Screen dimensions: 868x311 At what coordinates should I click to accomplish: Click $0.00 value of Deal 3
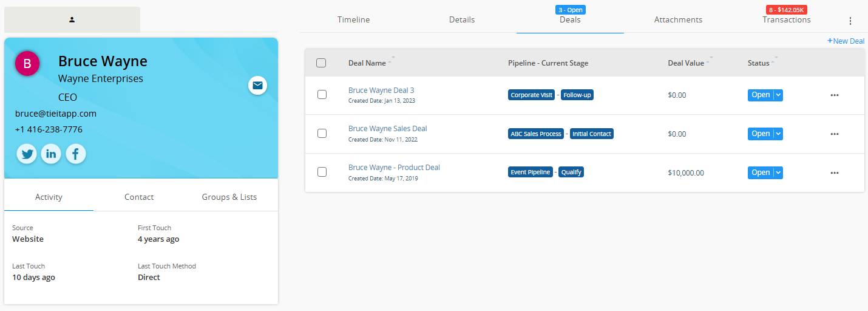pos(677,95)
